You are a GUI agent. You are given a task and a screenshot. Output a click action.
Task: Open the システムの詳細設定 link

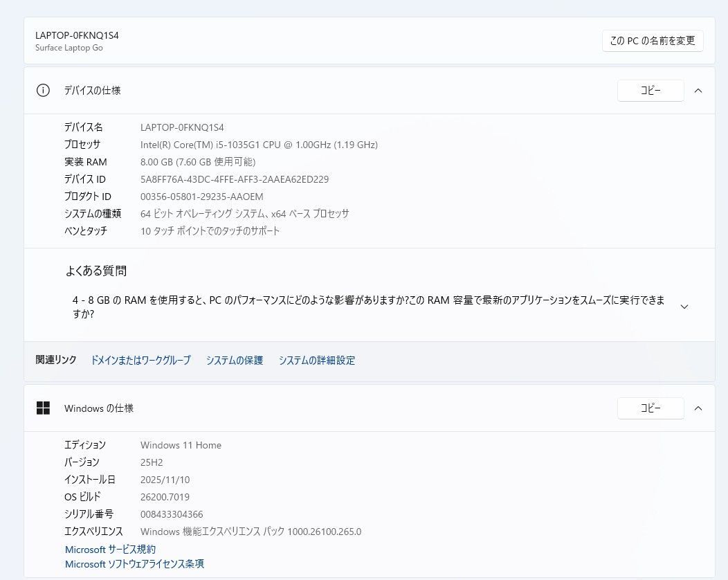coord(316,361)
